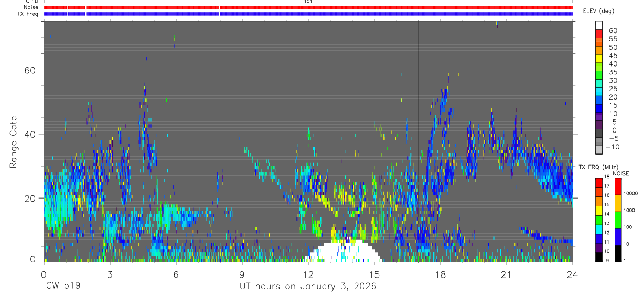Click TX FRQ legend value 16
Screen dimensions: 644x297
tap(606, 195)
